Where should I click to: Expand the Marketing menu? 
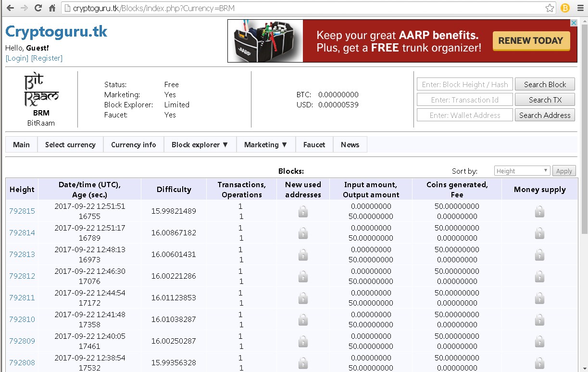click(266, 144)
